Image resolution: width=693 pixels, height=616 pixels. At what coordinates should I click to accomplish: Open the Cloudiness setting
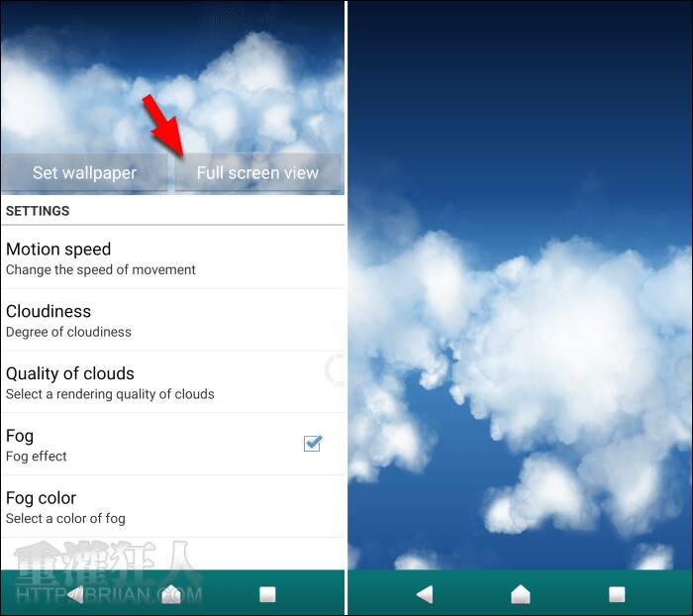point(173,320)
